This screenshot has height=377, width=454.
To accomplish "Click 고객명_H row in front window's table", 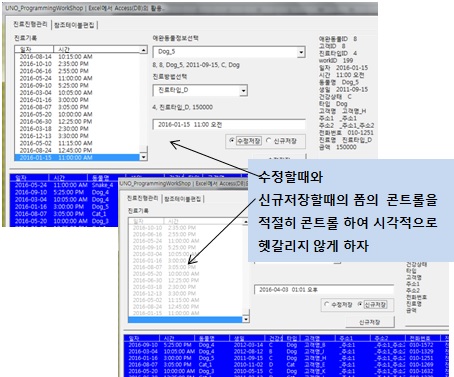I will click(287, 358).
